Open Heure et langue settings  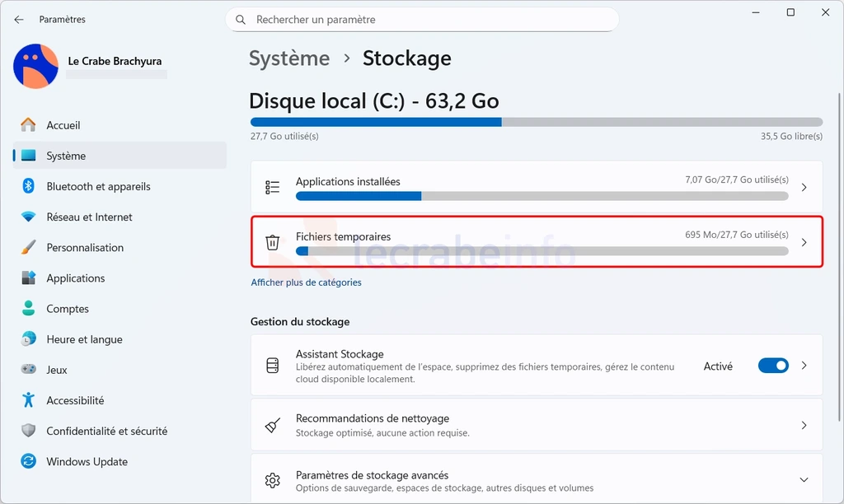pos(120,338)
